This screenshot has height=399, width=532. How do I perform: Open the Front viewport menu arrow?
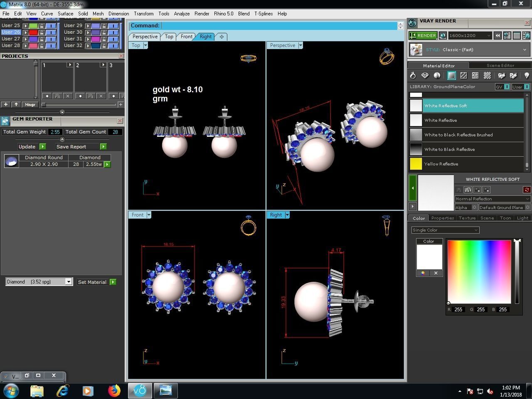pyautogui.click(x=149, y=215)
